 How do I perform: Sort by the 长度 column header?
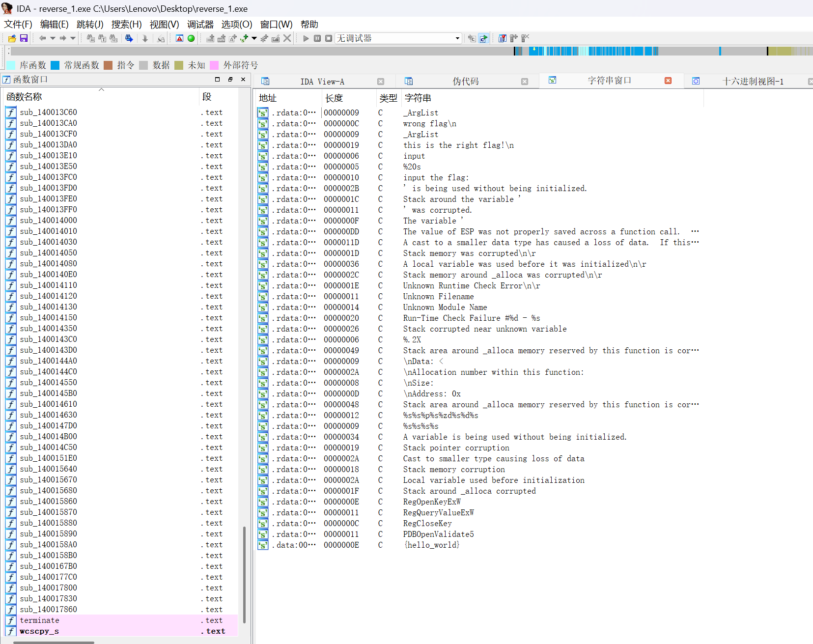point(334,98)
